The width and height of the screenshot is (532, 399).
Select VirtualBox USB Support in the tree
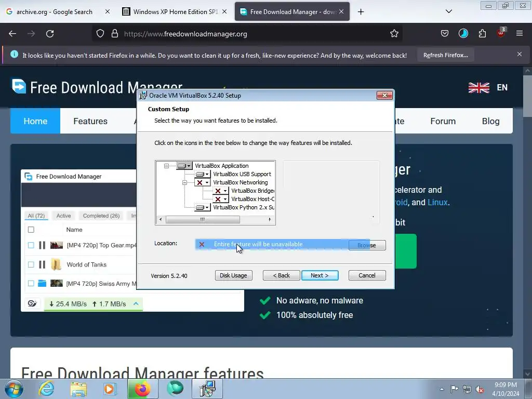(242, 174)
